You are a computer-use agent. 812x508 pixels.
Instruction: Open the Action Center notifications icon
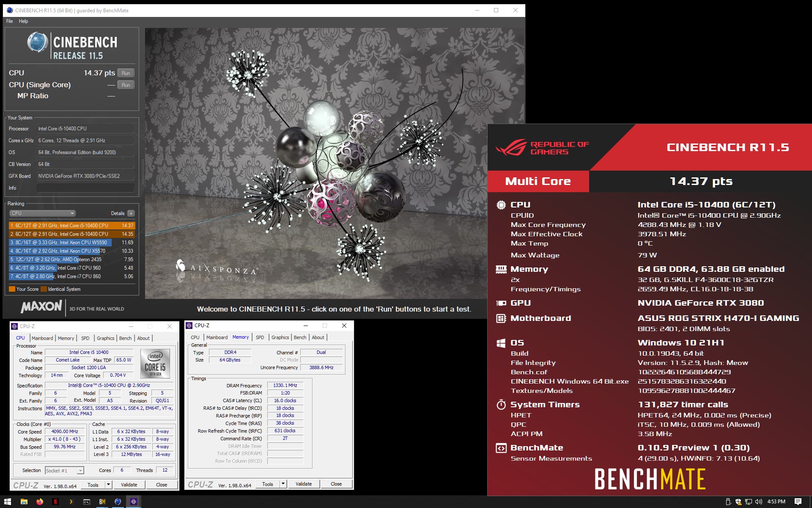point(798,502)
